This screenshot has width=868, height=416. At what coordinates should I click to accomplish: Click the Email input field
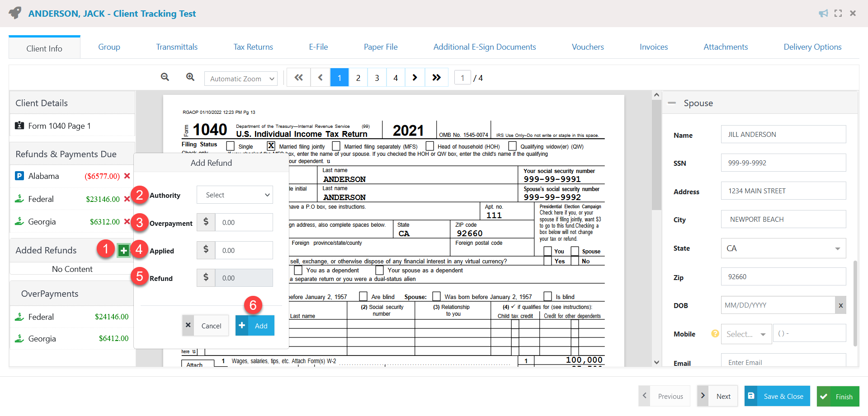coord(783,360)
